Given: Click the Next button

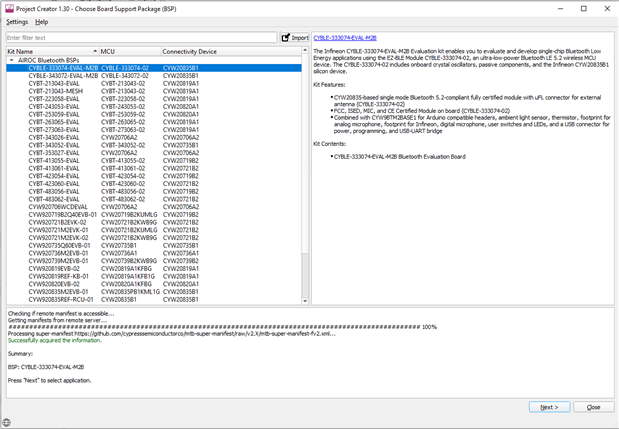Looking at the screenshot, I should (x=550, y=407).
